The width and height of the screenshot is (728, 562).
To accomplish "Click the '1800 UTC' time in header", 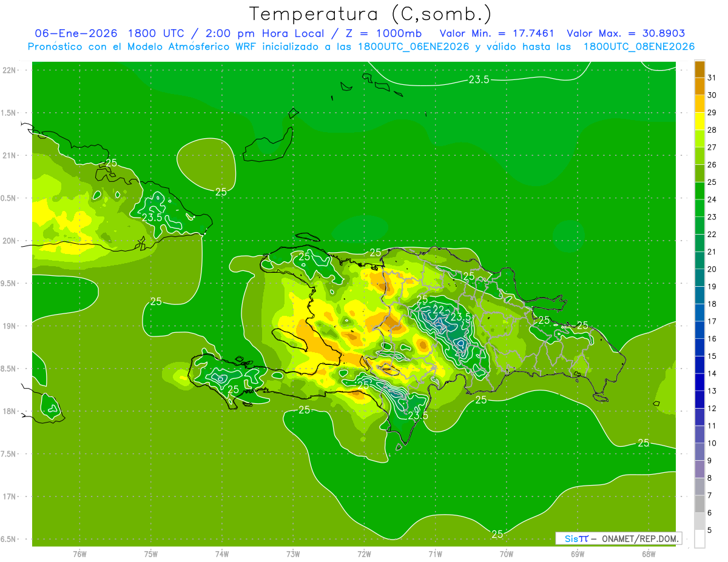I will coord(157,33).
